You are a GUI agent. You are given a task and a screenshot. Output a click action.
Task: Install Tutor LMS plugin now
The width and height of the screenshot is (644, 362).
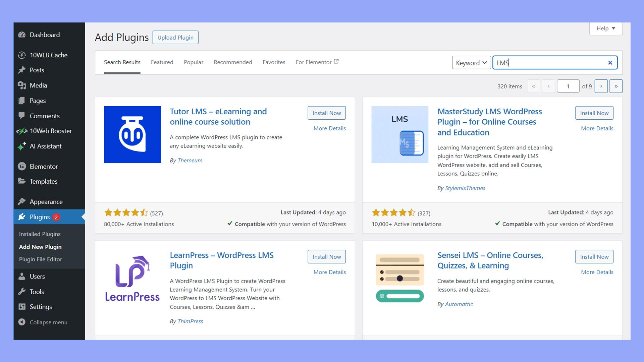tap(327, 113)
